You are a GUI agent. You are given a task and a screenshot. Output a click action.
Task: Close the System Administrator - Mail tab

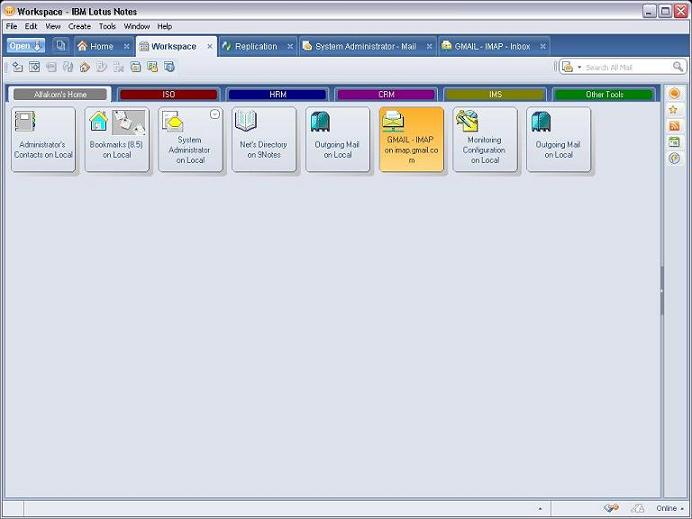(x=429, y=46)
